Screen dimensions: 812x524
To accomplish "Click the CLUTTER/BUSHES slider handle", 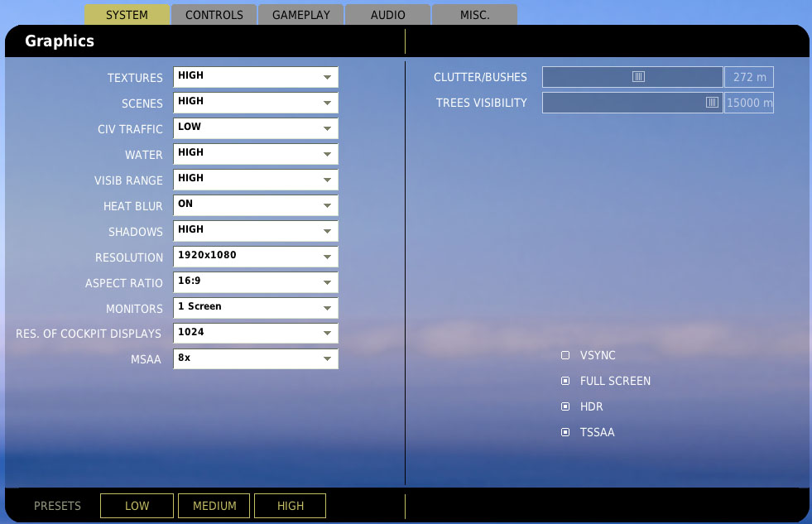I will pyautogui.click(x=638, y=77).
